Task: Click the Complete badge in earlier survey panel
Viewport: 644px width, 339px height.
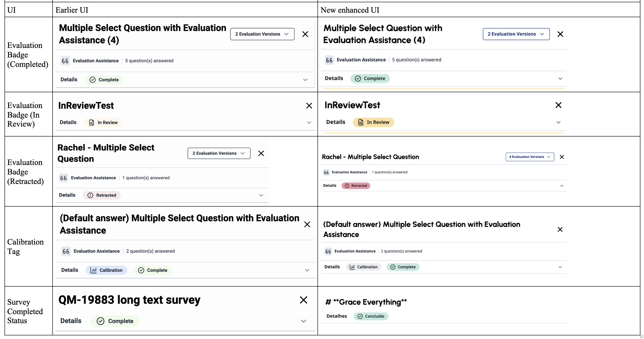Action: click(x=115, y=321)
